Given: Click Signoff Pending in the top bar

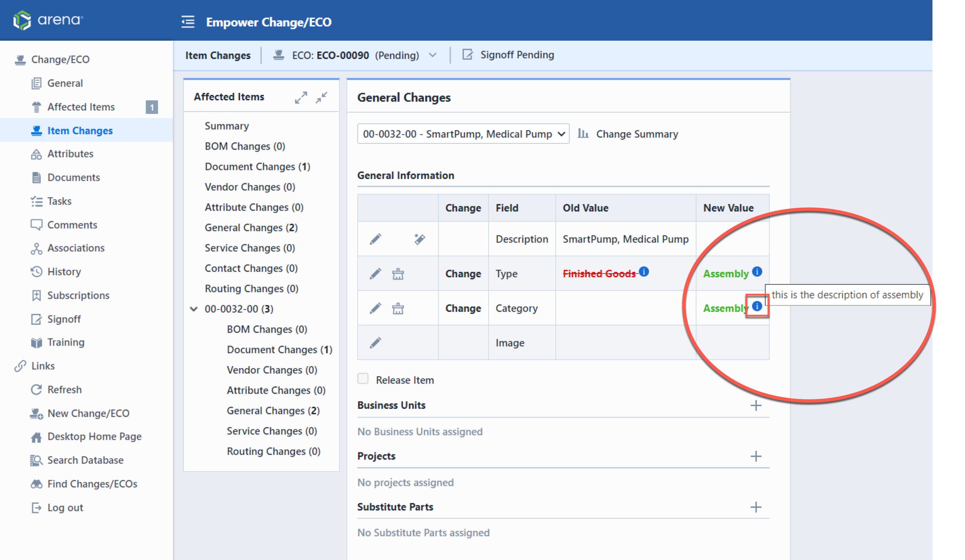Looking at the screenshot, I should tap(517, 55).
